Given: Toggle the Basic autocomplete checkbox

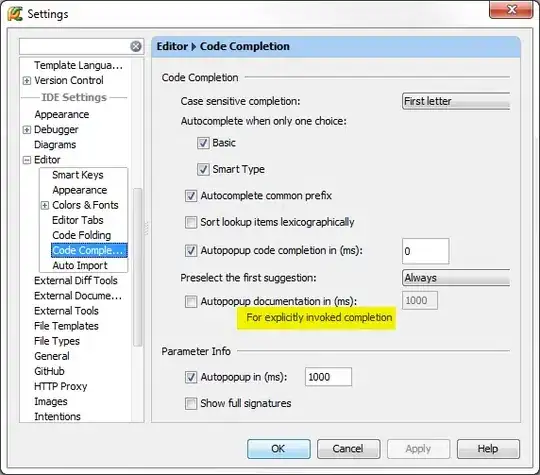Looking at the screenshot, I should click(x=203, y=143).
